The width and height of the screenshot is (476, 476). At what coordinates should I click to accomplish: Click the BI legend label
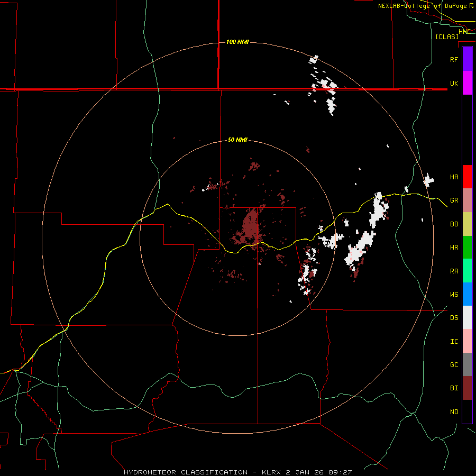tap(454, 388)
